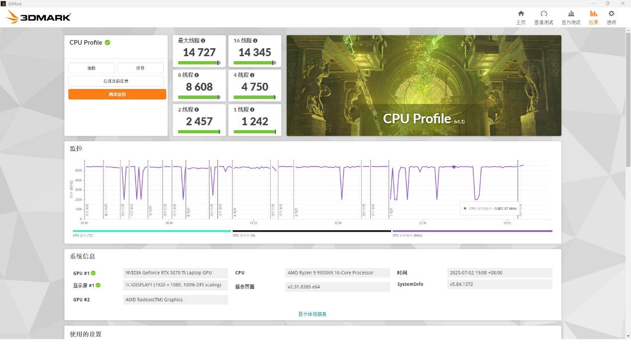The width and height of the screenshot is (631, 364).
Task: Click the timestamp 2025-07-02 19:08 +08:00
Action: 500,273
